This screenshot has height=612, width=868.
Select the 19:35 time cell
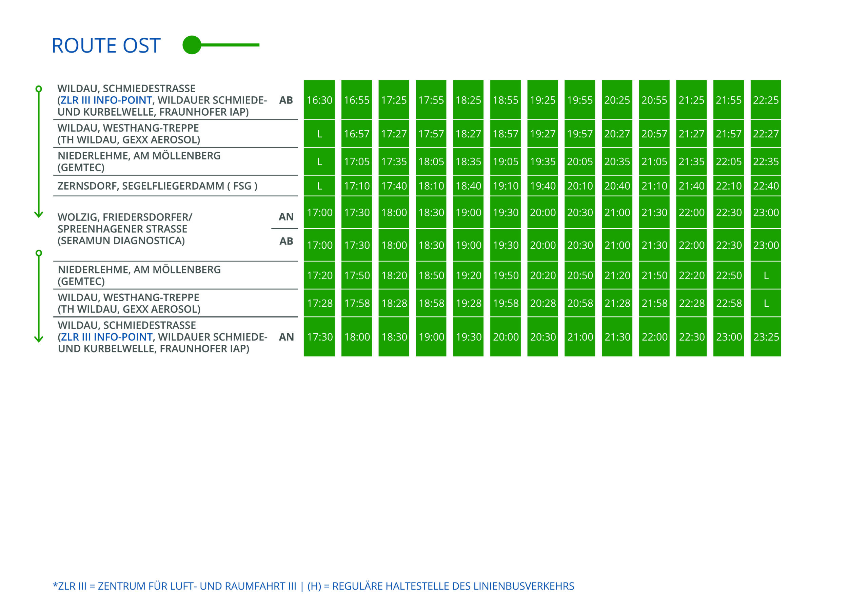tap(543, 161)
